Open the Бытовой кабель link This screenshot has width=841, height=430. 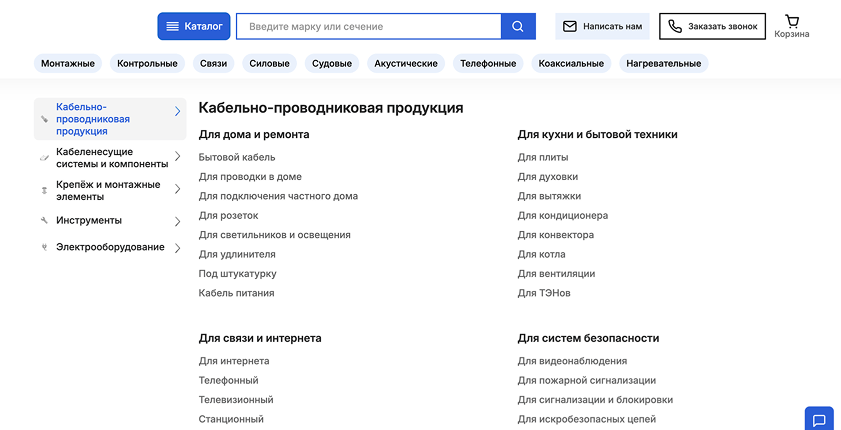[x=237, y=157]
